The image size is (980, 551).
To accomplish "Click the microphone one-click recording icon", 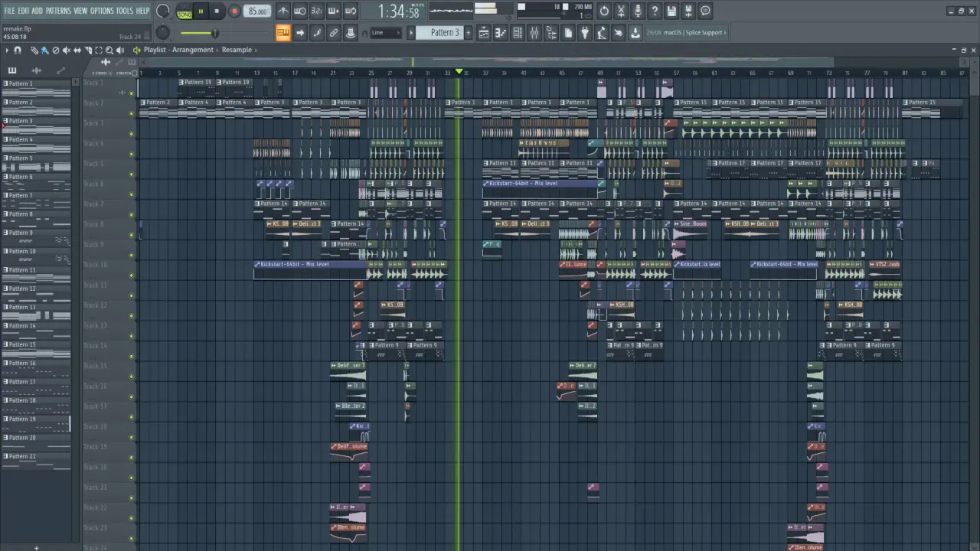I will point(638,11).
